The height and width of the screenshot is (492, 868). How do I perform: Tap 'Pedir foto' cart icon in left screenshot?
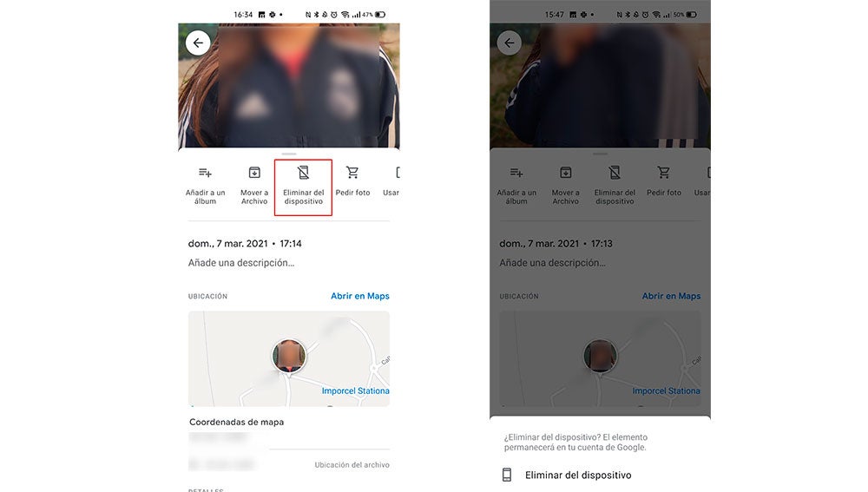pos(352,173)
